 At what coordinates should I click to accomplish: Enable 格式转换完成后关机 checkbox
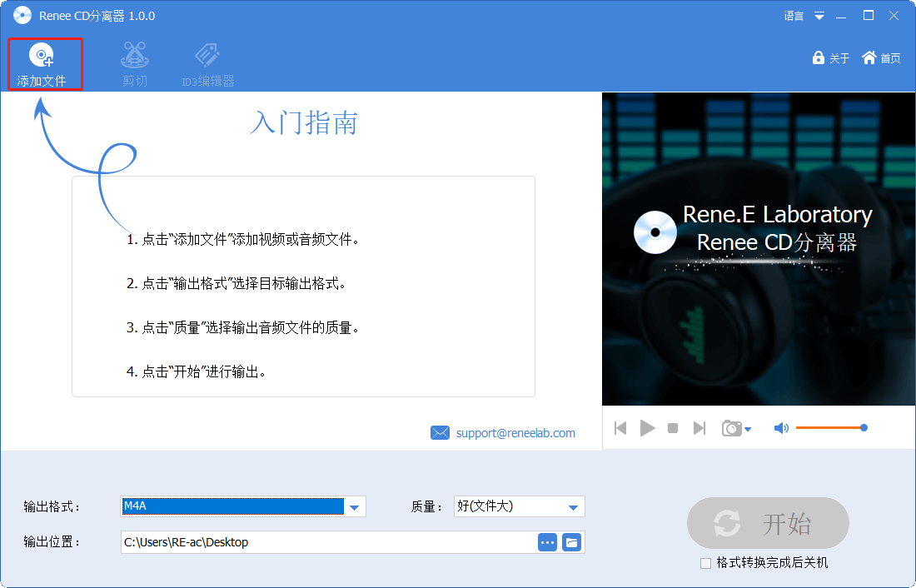[705, 563]
